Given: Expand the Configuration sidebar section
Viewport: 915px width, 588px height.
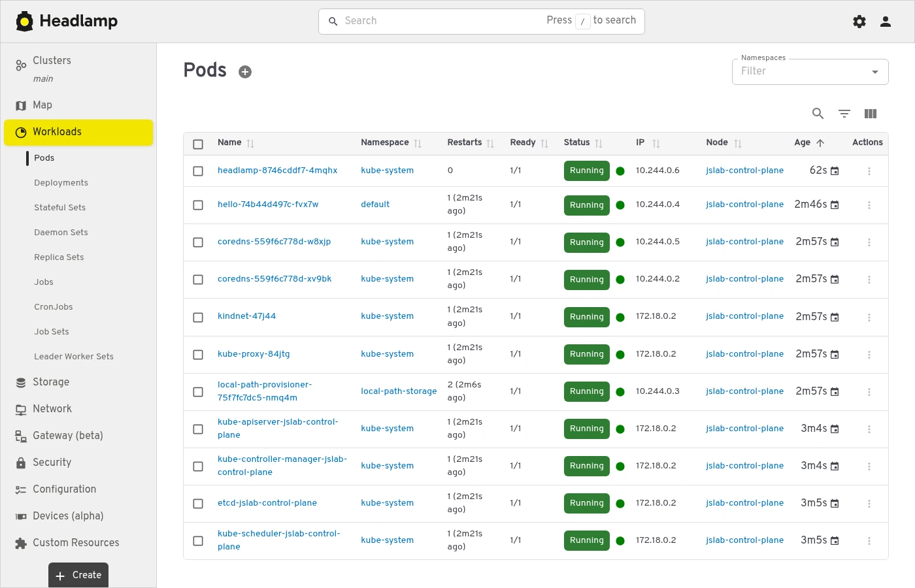Looking at the screenshot, I should coord(78,489).
